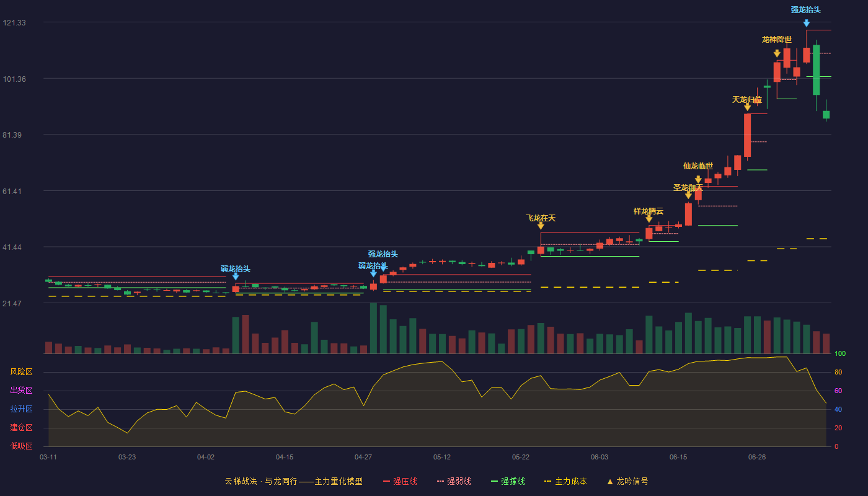Image resolution: width=868 pixels, height=496 pixels.
Task: Click the 06-26 date axis label
Action: coord(757,457)
